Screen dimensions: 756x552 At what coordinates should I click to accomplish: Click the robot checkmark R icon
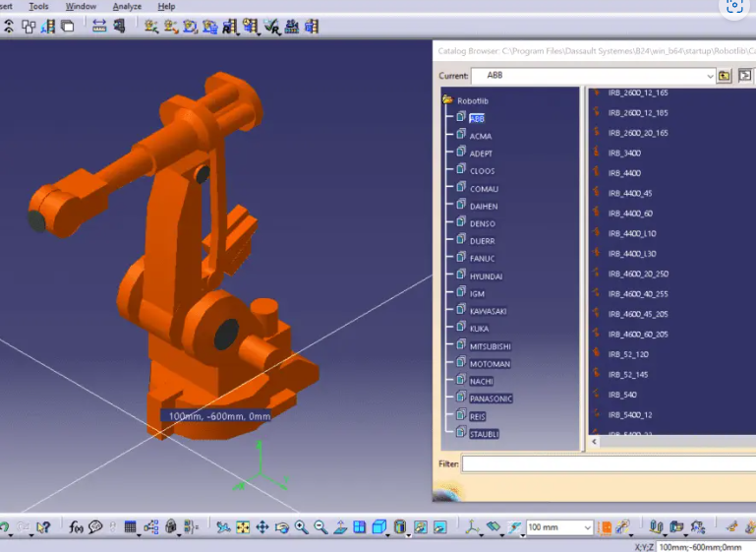tap(272, 27)
